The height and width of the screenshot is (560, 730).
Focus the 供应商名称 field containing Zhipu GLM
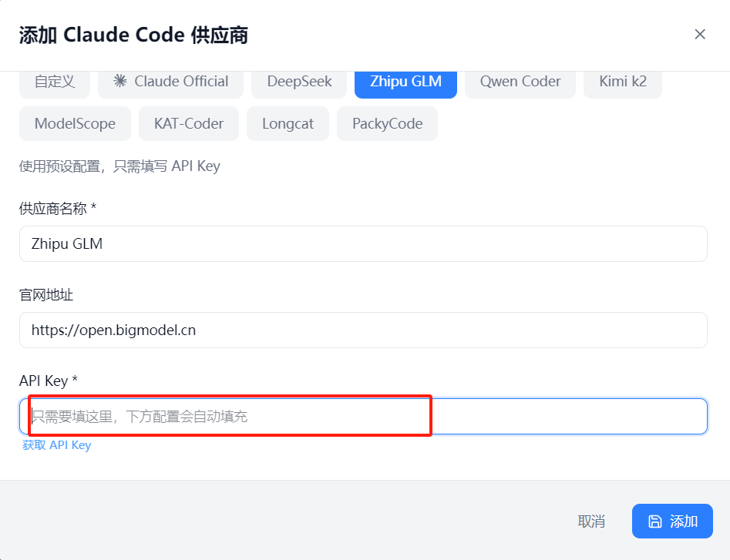[x=363, y=243]
